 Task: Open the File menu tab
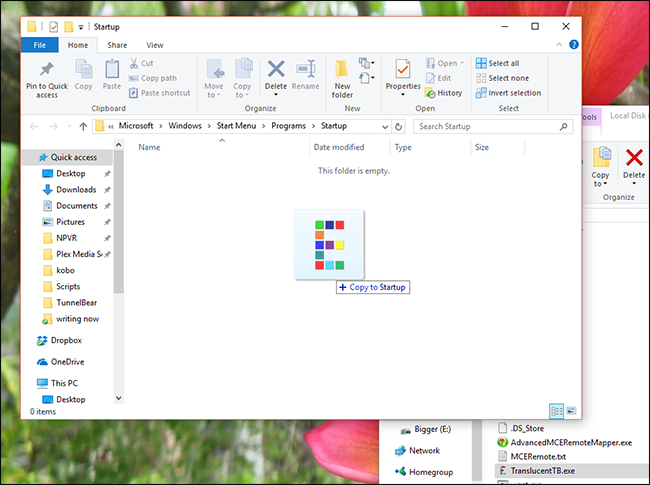click(39, 45)
